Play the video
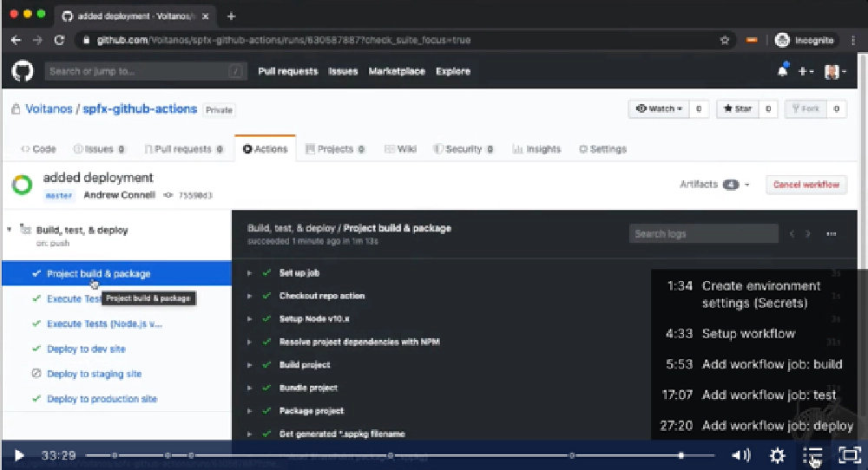 coord(18,455)
